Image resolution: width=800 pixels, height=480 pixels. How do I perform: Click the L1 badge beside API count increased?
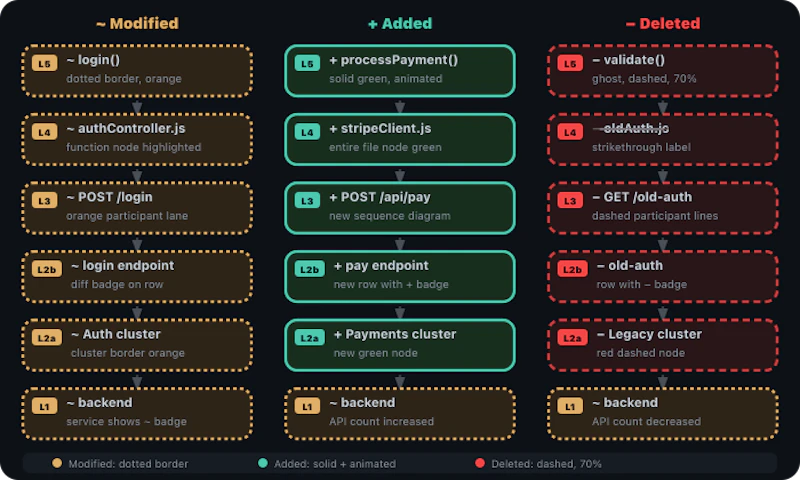pos(307,407)
